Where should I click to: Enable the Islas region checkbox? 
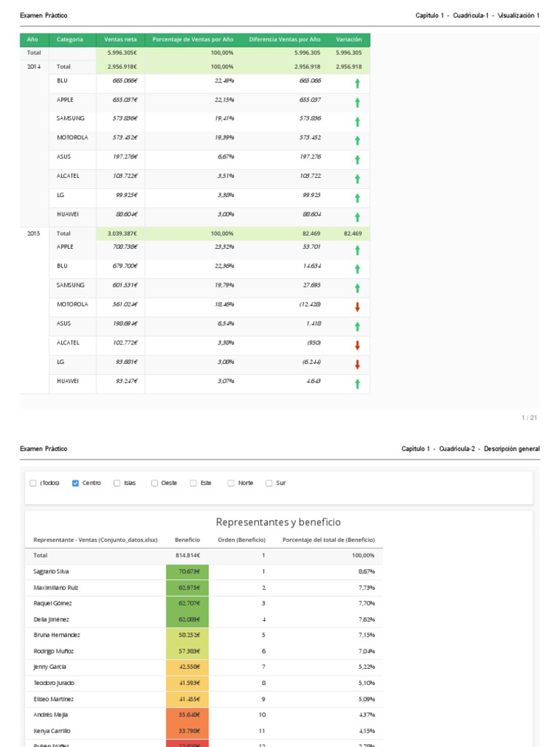point(117,483)
